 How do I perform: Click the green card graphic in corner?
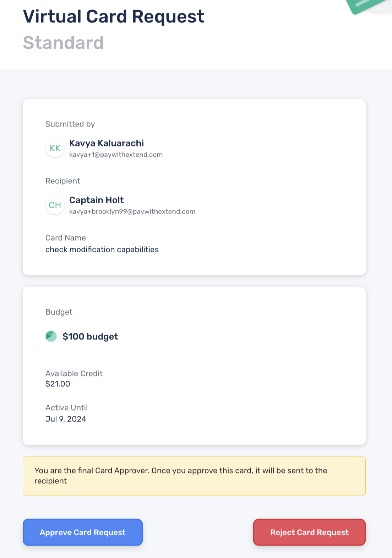(x=367, y=6)
